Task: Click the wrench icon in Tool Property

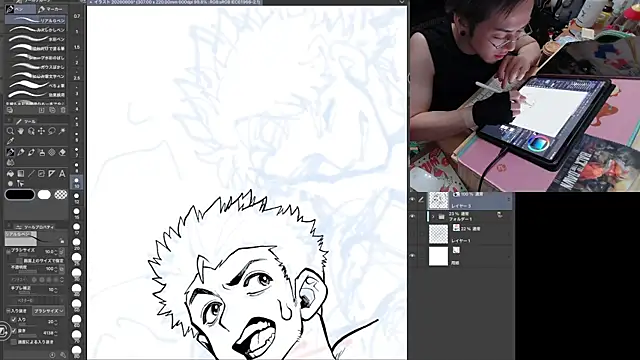Action: [63, 355]
